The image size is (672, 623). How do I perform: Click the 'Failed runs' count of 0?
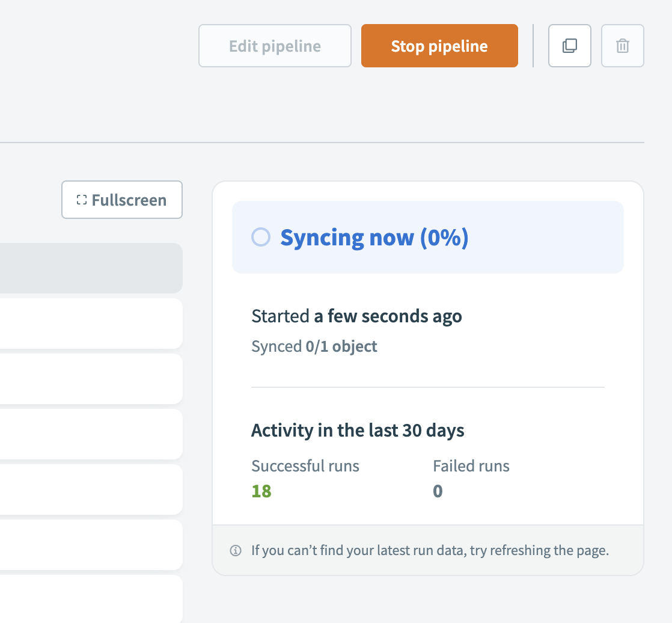click(x=438, y=491)
